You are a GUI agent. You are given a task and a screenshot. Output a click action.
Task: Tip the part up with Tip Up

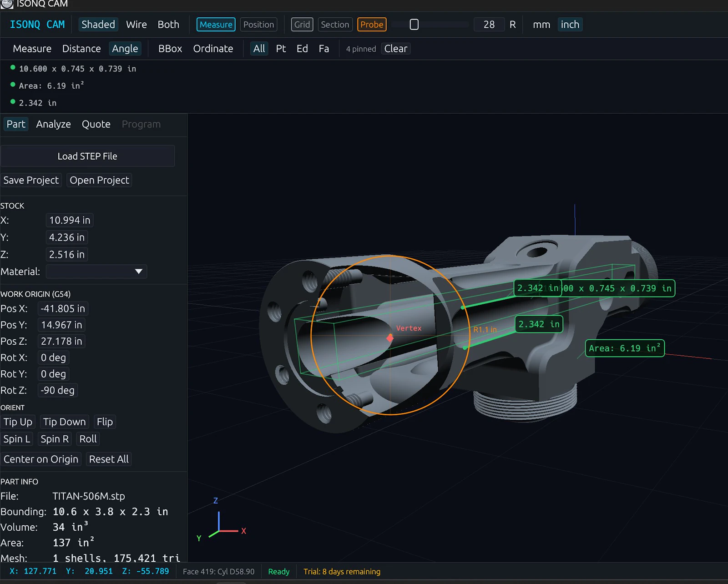pyautogui.click(x=18, y=422)
